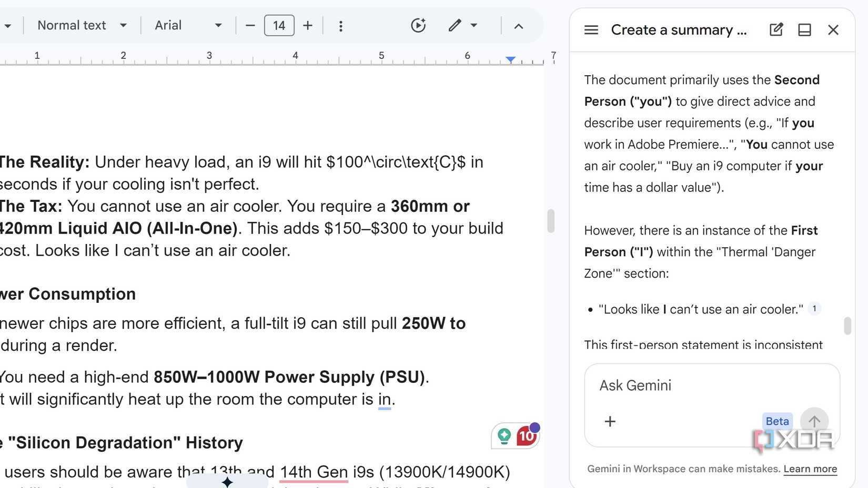Click the red 10 suggestions badge
This screenshot has width=868, height=488.
pos(527,435)
